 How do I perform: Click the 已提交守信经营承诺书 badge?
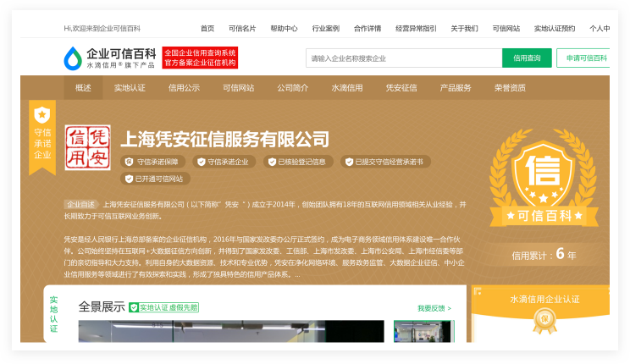coord(385,162)
